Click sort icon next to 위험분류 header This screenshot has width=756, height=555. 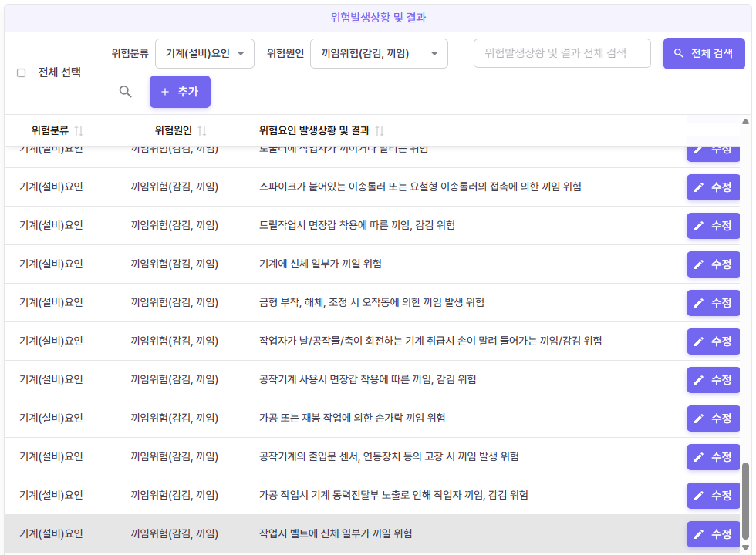[x=79, y=131]
